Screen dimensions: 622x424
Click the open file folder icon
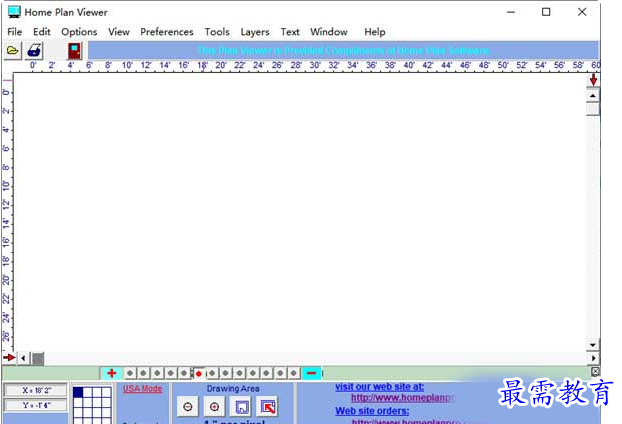13,51
